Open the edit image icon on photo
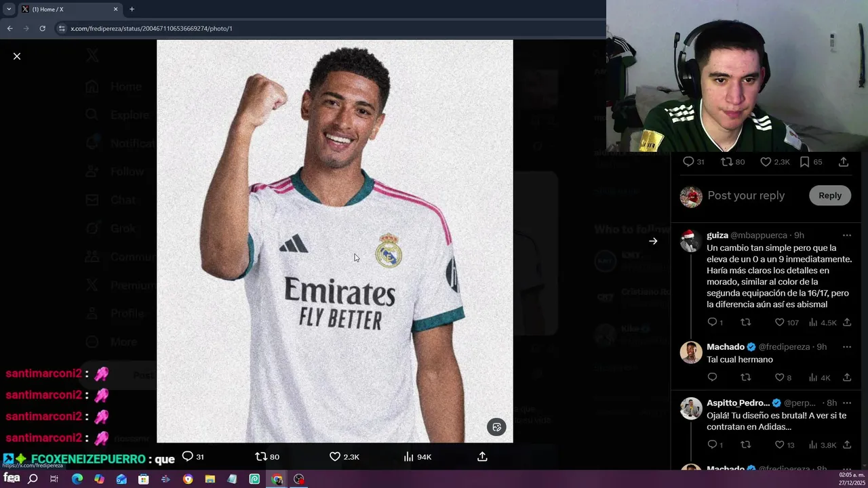The image size is (868, 488). (496, 427)
